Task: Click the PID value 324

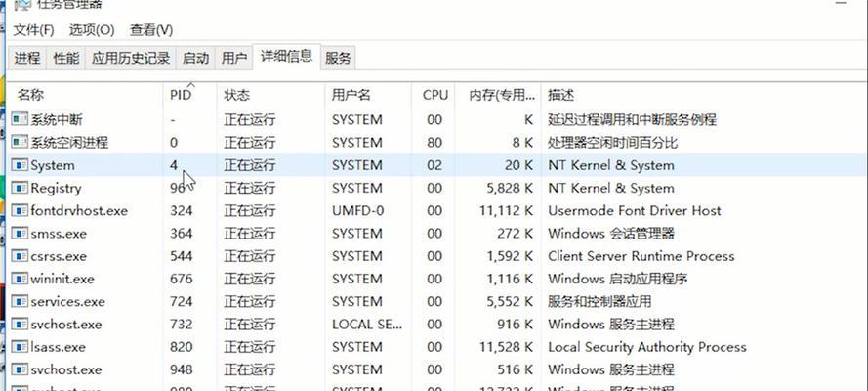Action: (182, 210)
